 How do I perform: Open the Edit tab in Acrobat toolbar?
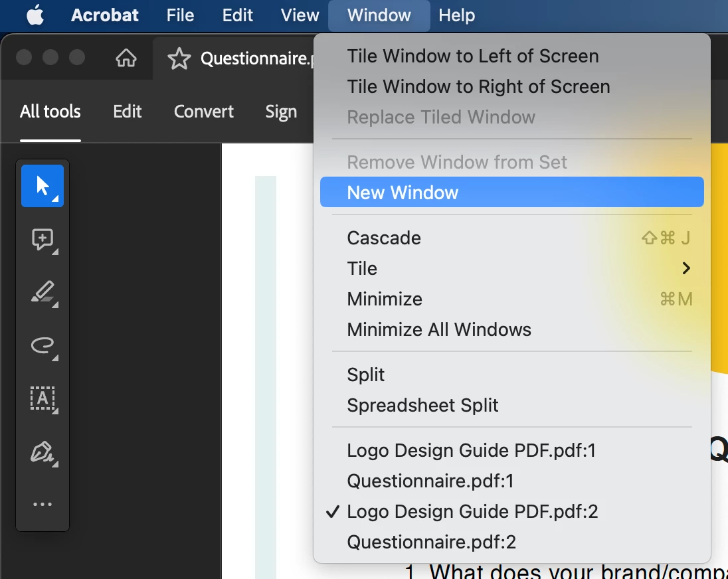(128, 112)
